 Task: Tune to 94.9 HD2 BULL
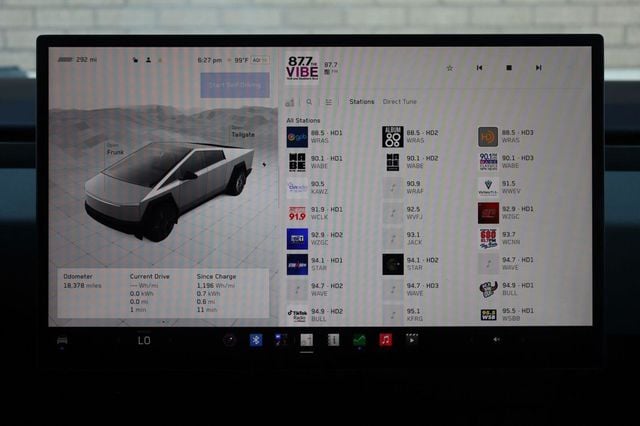click(x=315, y=315)
